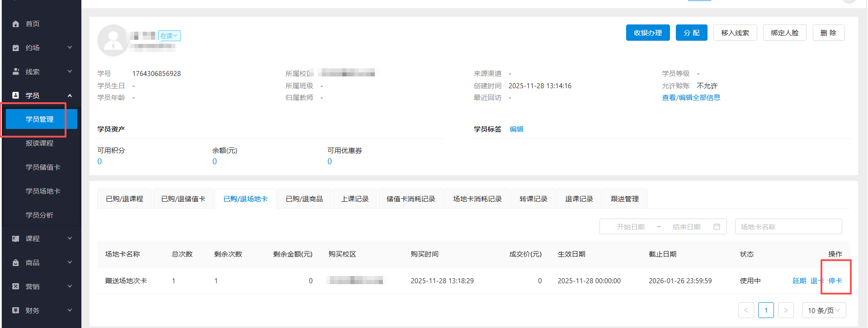Click the 财务 yen icon in sidebar
868x328 pixels.
[16, 310]
